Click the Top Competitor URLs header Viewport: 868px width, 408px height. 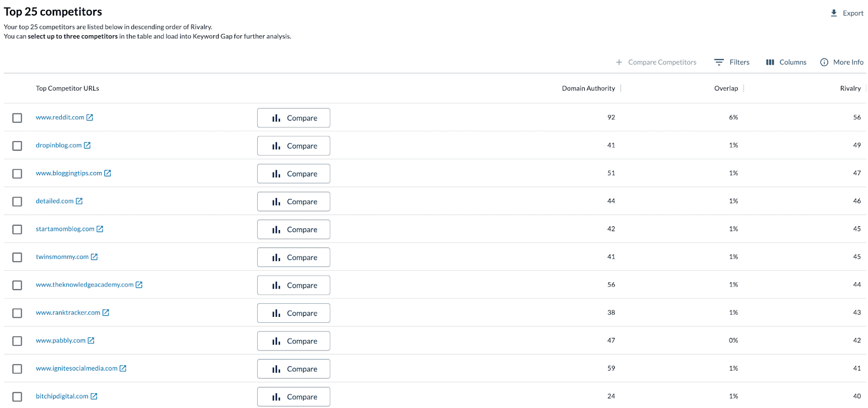[x=67, y=88]
